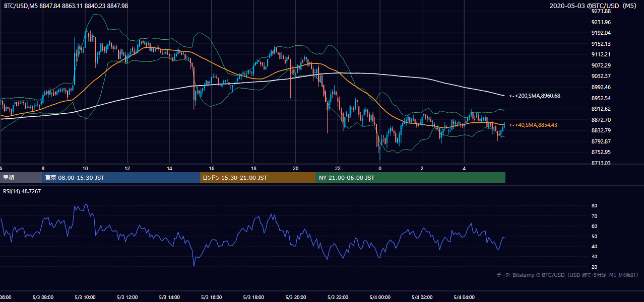Click the 5/3 16:00 date label

coord(212,297)
